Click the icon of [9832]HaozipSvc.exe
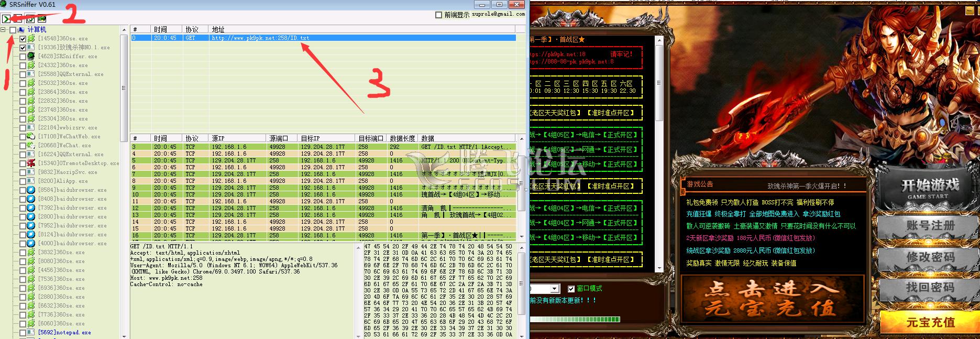 (x=31, y=172)
